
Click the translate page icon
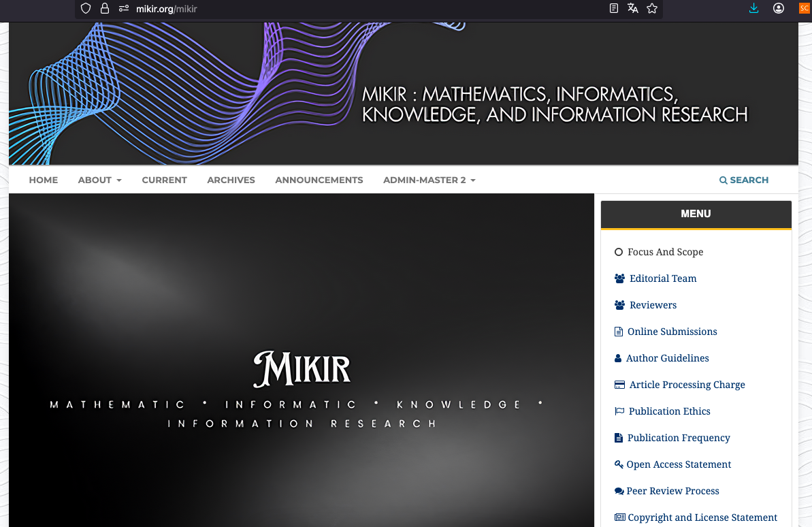click(633, 9)
